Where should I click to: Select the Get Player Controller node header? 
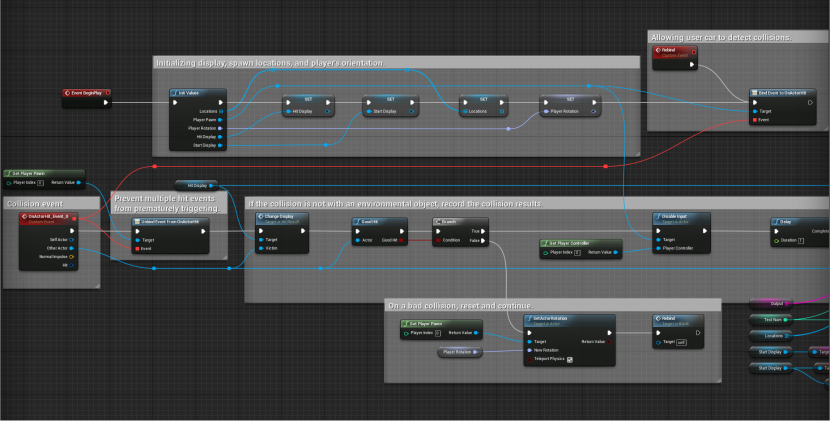click(x=581, y=243)
